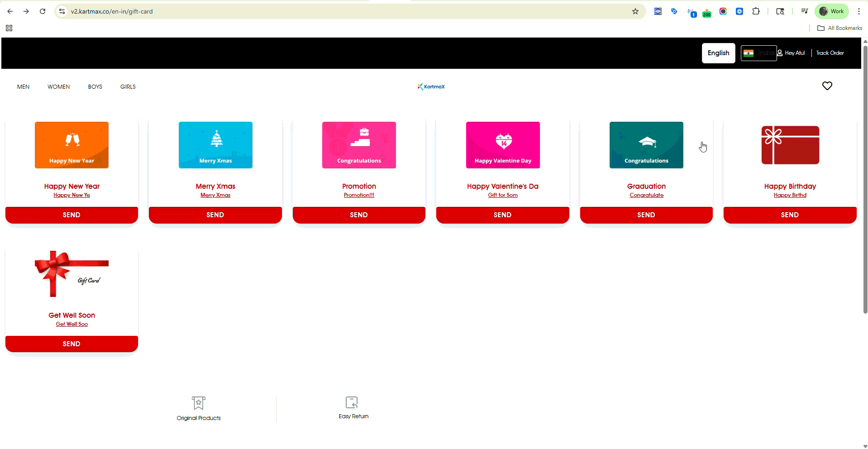868x449 pixels.
Task: Send the Graduation gift card
Action: (x=646, y=215)
